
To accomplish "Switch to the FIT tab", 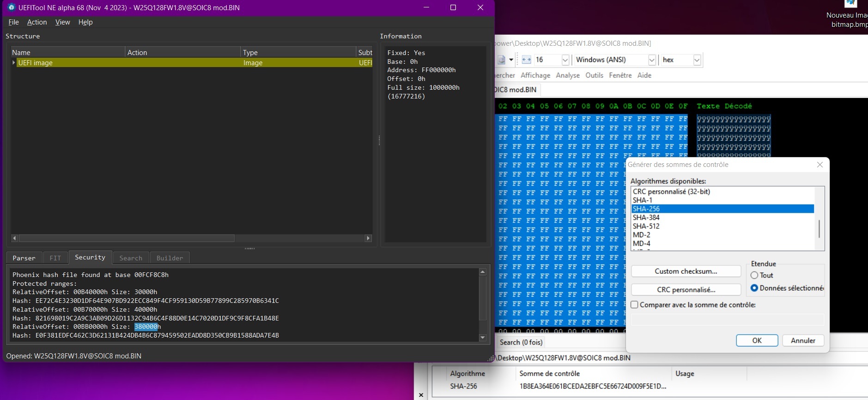I will [x=55, y=258].
